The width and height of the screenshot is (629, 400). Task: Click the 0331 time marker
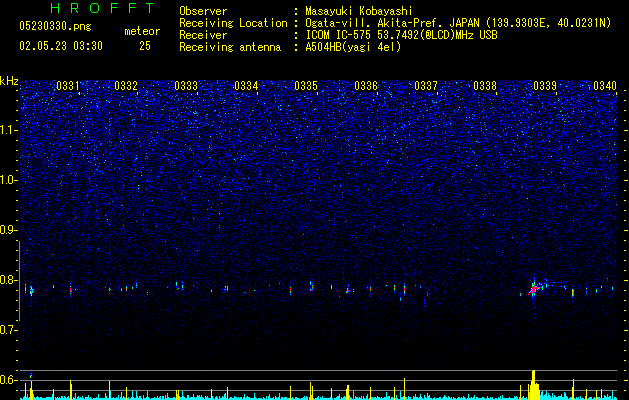pyautogui.click(x=68, y=86)
